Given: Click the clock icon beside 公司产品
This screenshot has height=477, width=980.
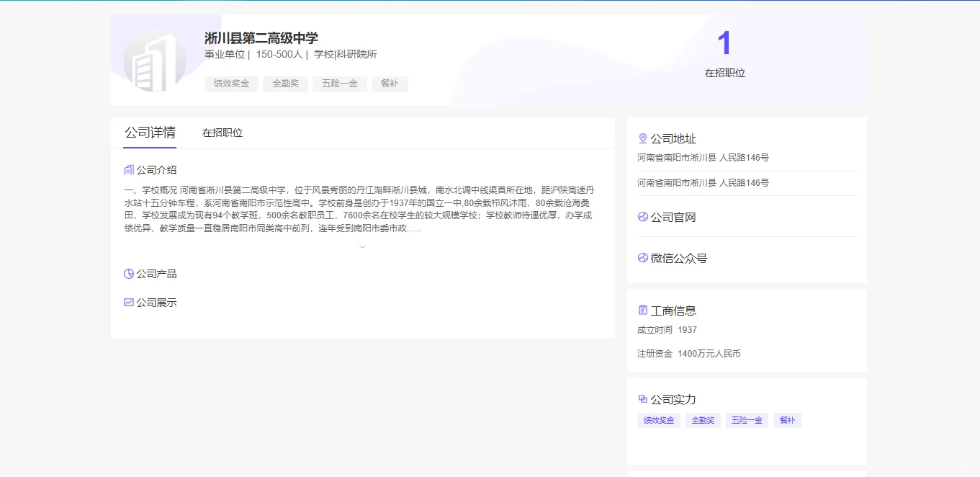Looking at the screenshot, I should click(x=128, y=273).
